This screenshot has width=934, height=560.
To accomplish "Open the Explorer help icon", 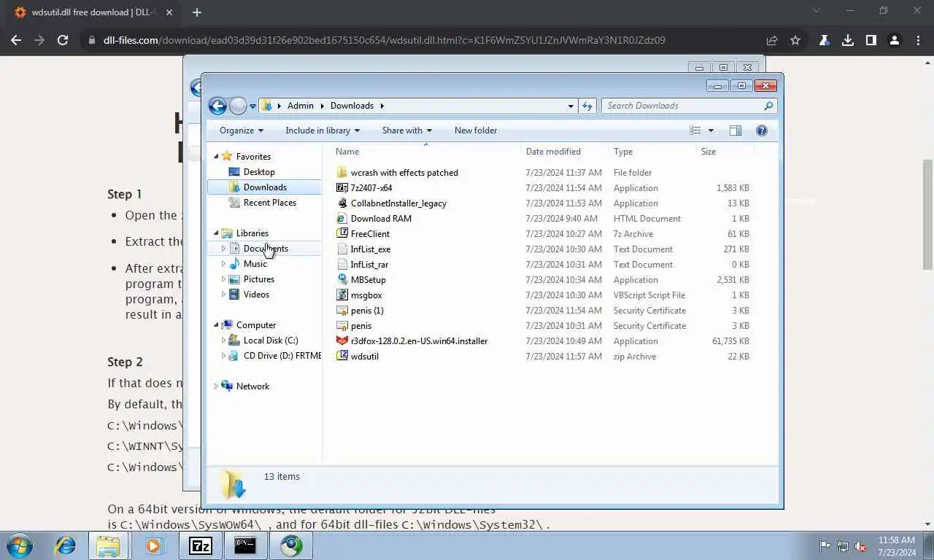I will tap(762, 131).
